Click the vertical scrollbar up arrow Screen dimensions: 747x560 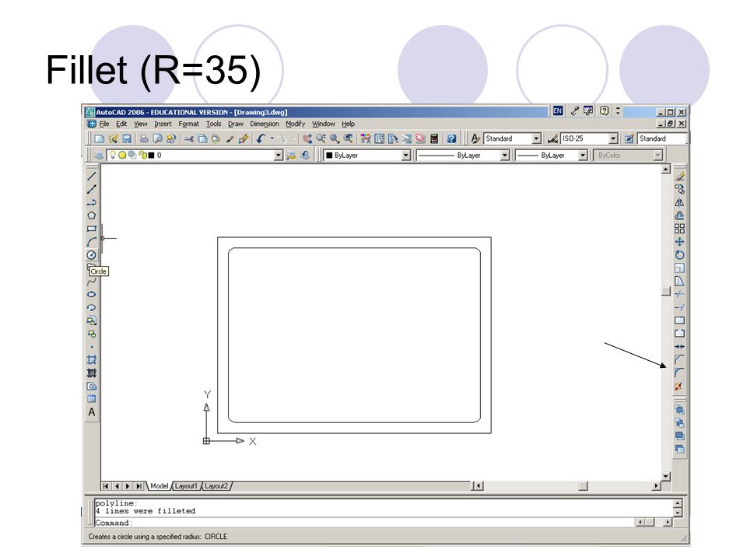pos(666,169)
